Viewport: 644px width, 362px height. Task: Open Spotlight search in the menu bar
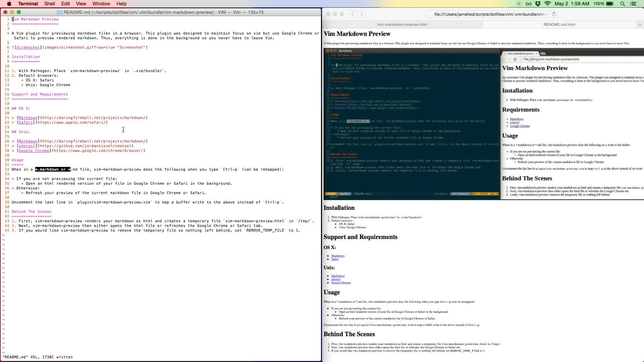point(623,4)
